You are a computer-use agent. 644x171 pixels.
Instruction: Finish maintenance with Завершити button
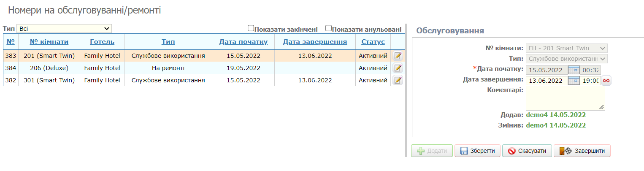(x=582, y=151)
